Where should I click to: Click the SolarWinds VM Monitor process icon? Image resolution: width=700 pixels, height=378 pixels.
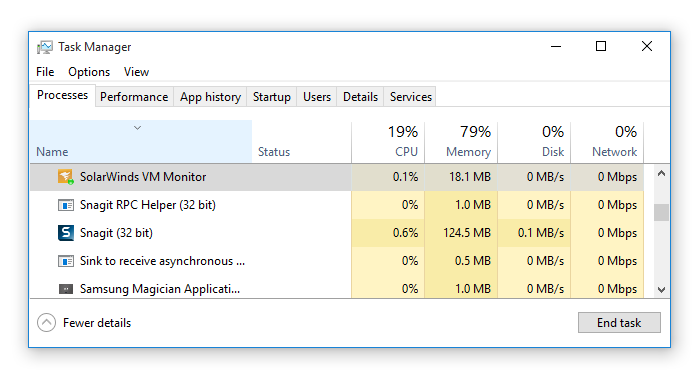click(66, 177)
